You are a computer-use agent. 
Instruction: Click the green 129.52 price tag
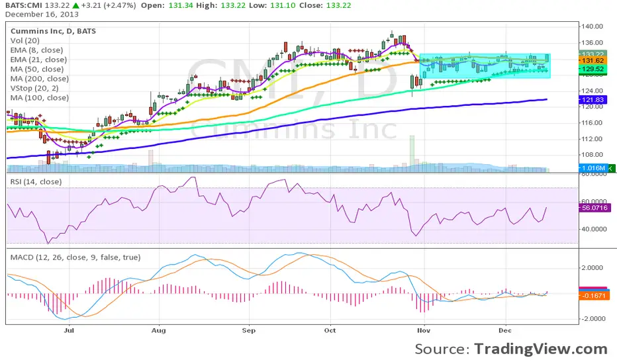(x=593, y=69)
